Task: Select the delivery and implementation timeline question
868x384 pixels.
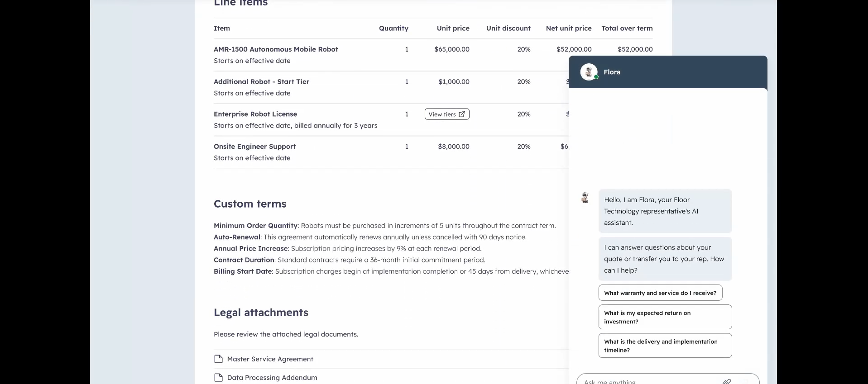Action: 664,346
